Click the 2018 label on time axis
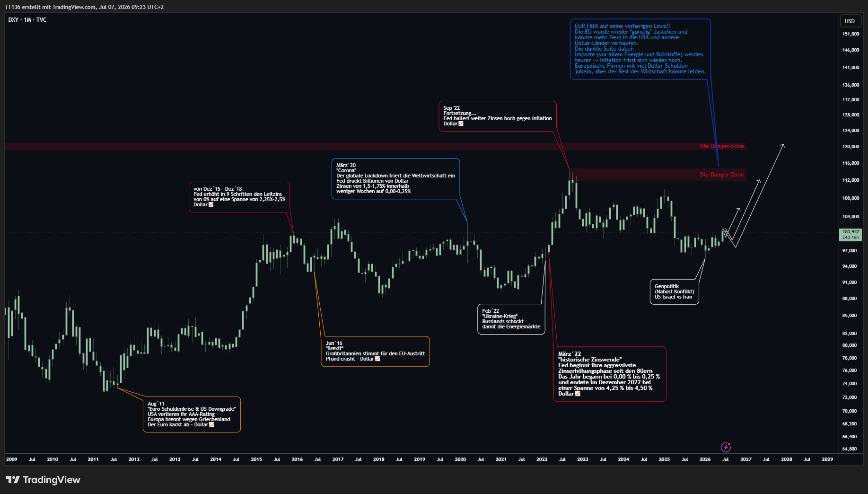Image resolution: width=868 pixels, height=494 pixels. tap(379, 459)
